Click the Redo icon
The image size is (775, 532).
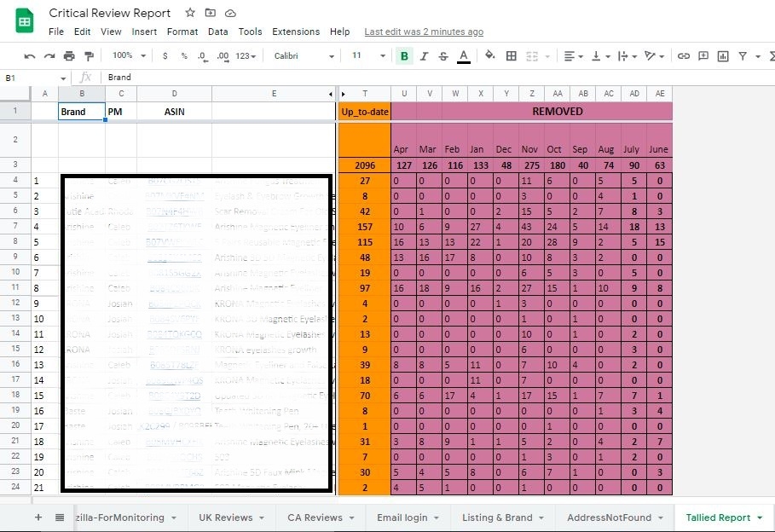(x=49, y=56)
